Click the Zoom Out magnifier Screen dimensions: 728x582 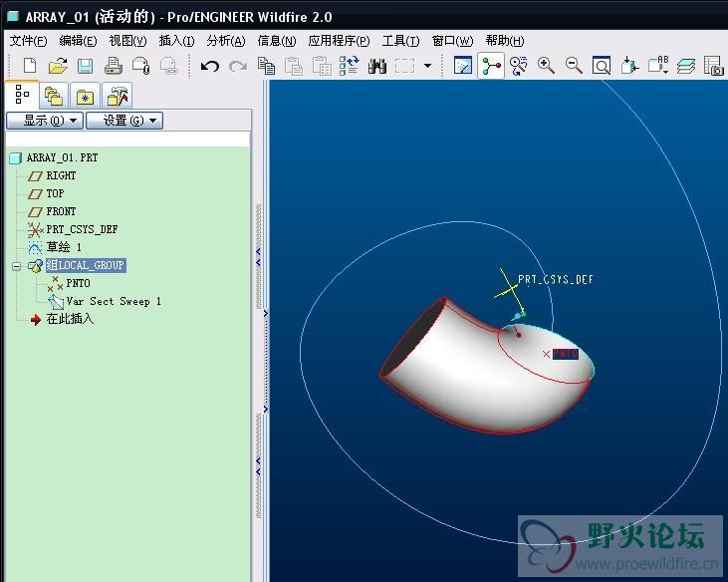coord(574,66)
